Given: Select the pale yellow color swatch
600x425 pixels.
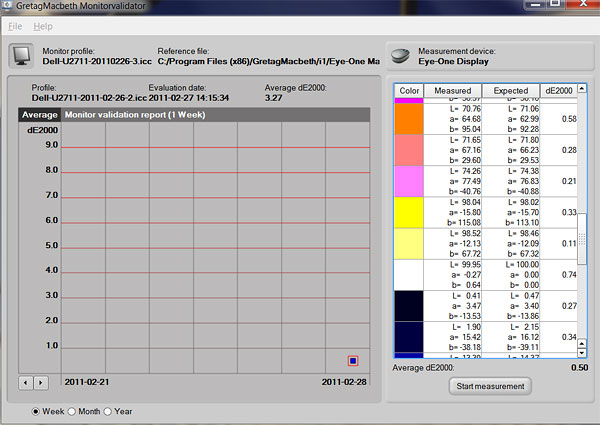Looking at the screenshot, I should click(x=409, y=244).
